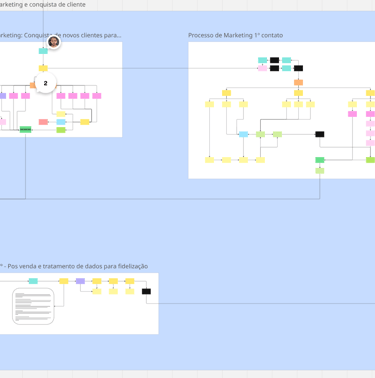Open the comment bubble showing 2
This screenshot has height=378, width=375.
pyautogui.click(x=46, y=83)
